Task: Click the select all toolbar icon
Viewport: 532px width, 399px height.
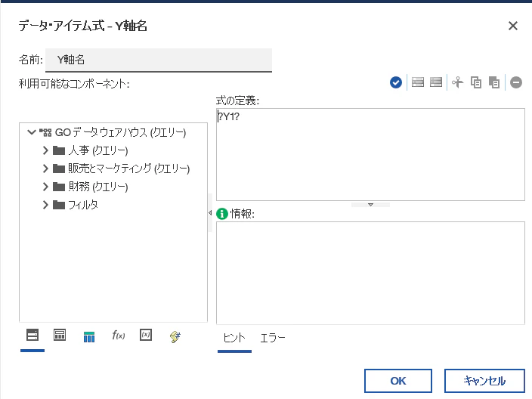Action: 418,82
